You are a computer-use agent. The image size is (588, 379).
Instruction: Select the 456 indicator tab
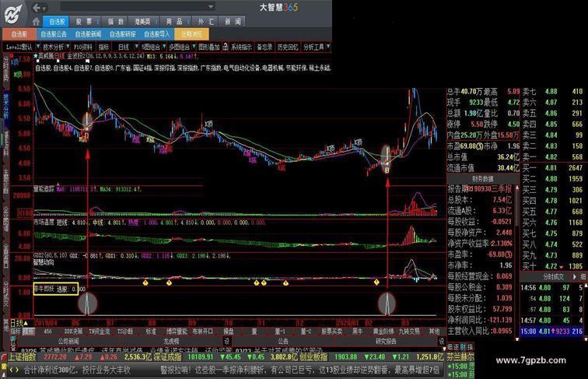coord(47,332)
